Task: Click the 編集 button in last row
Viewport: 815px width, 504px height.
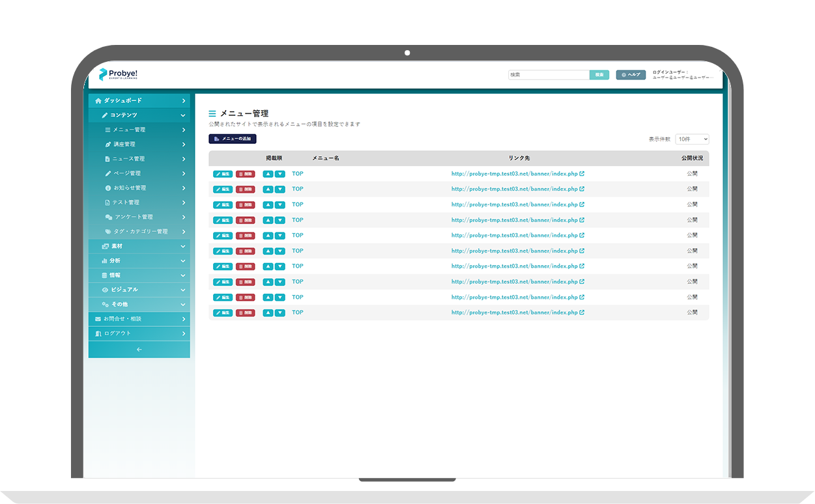Action: point(223,313)
